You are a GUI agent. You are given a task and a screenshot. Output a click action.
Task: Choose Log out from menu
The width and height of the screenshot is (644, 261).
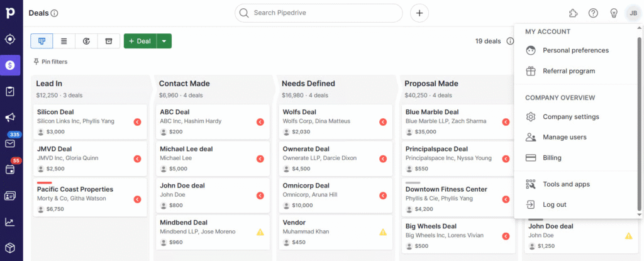point(554,204)
